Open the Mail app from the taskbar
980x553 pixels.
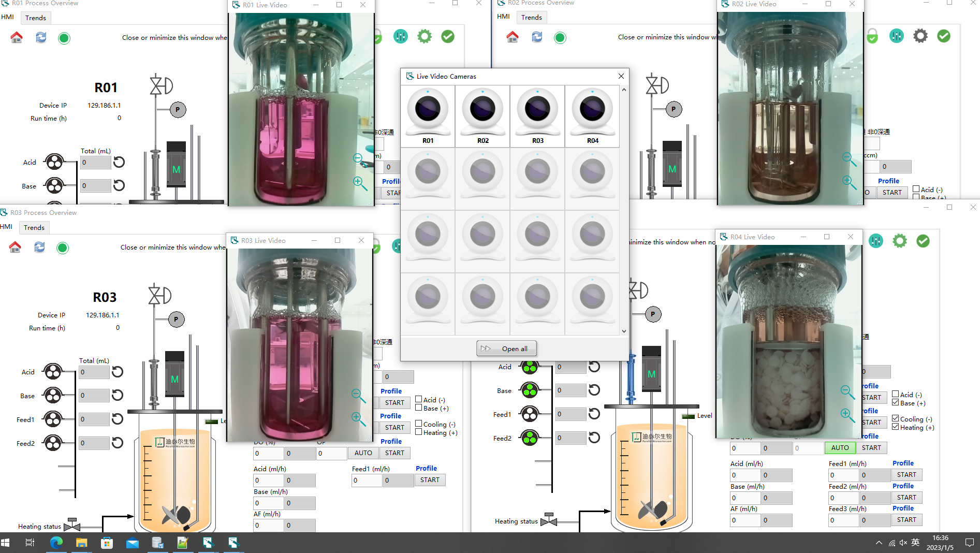click(x=132, y=543)
